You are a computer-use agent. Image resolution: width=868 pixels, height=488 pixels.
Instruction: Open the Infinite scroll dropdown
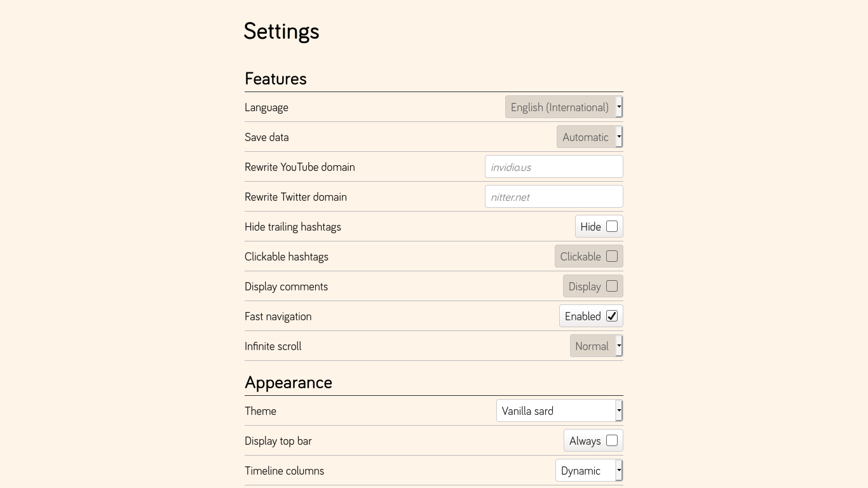tap(596, 346)
